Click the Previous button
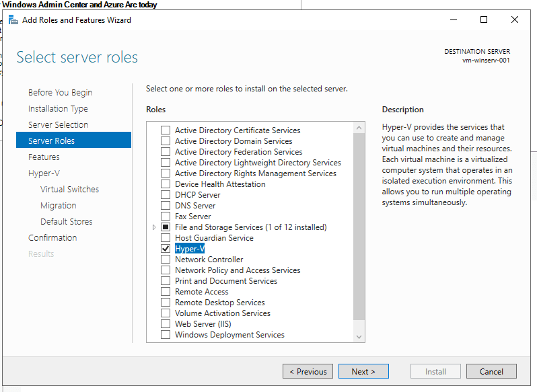The image size is (537, 392). coord(308,371)
